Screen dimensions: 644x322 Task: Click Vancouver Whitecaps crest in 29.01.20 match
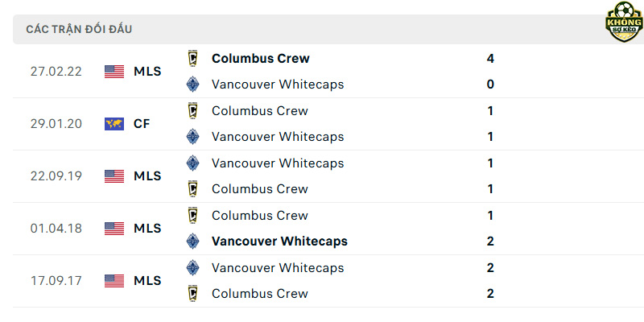coord(192,136)
